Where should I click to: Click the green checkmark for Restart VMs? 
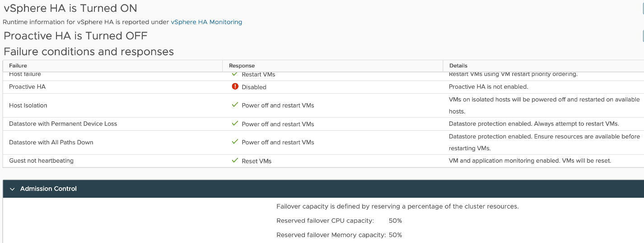[234, 74]
